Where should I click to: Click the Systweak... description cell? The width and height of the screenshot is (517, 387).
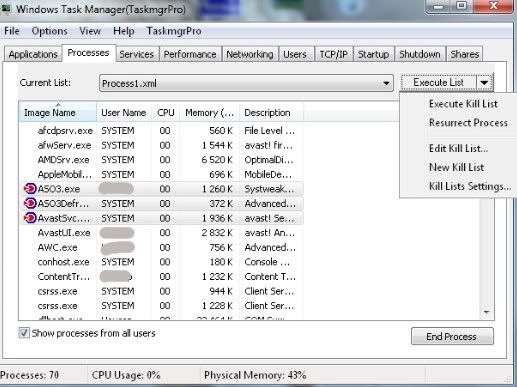point(269,189)
